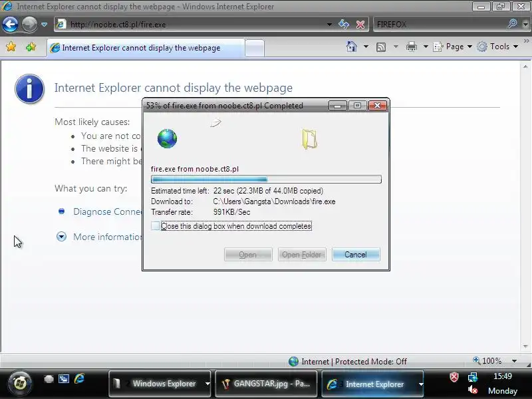Click the Diagnose Connection Problems link
Image resolution: width=532 pixels, height=399 pixels.
point(108,211)
